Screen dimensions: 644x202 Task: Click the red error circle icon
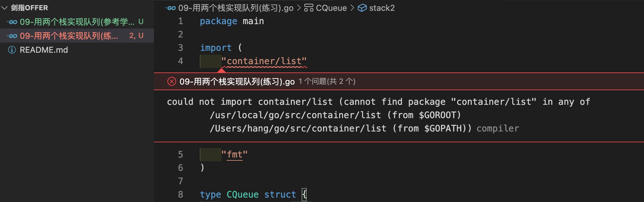click(171, 82)
